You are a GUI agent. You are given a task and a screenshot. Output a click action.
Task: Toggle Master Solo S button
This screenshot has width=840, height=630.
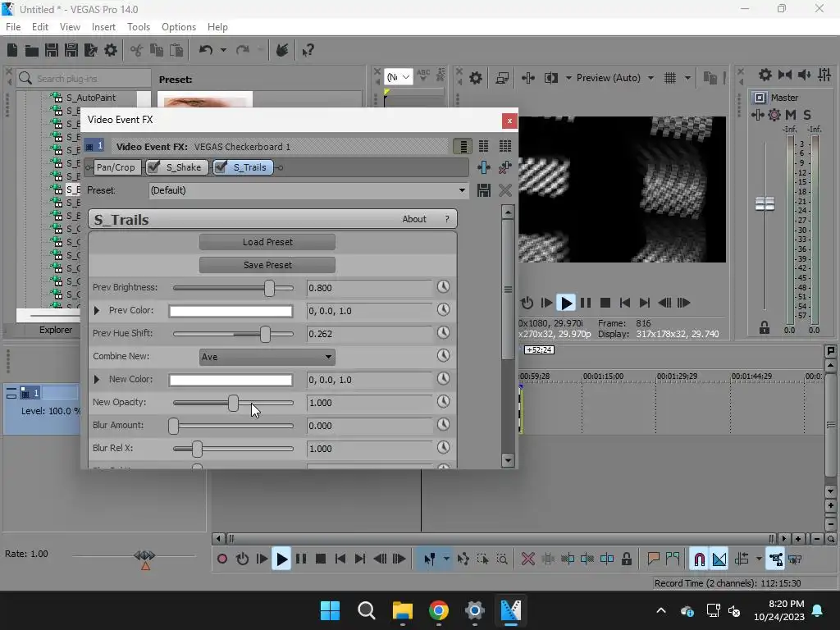point(807,115)
